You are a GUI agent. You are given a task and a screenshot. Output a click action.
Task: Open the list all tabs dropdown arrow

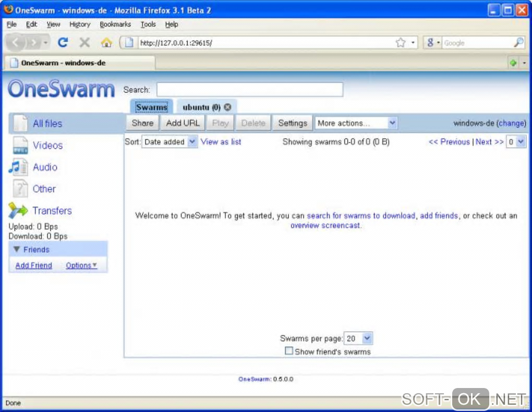pos(525,63)
